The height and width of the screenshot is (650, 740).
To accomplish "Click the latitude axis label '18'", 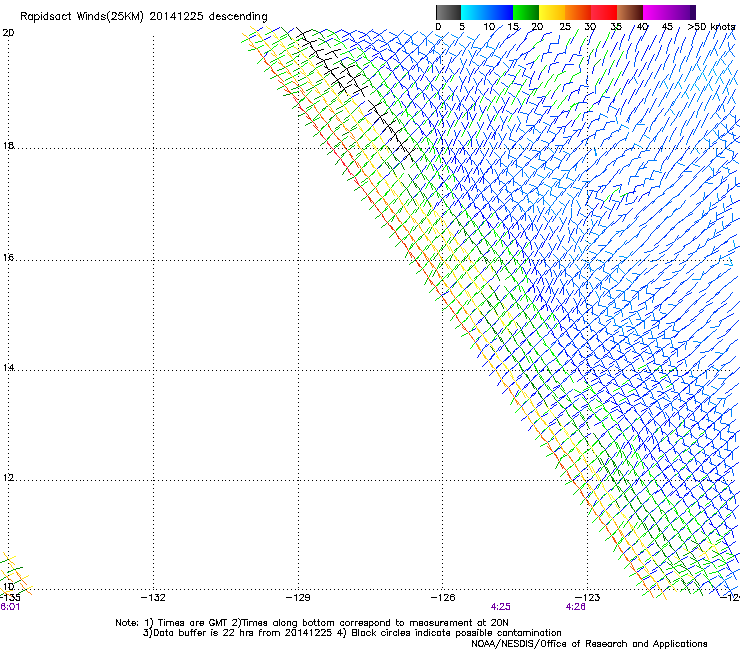I will click(x=8, y=145).
